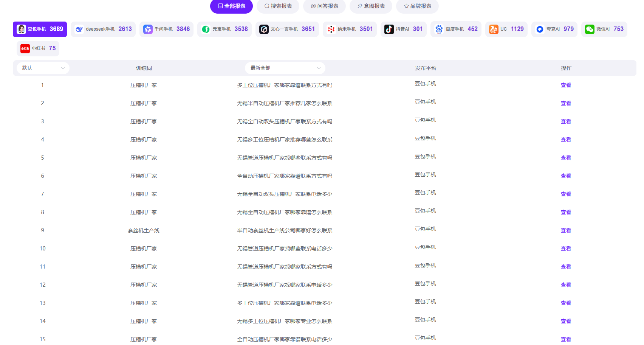Click the 操作 column header
644x345 pixels.
pyautogui.click(x=566, y=68)
